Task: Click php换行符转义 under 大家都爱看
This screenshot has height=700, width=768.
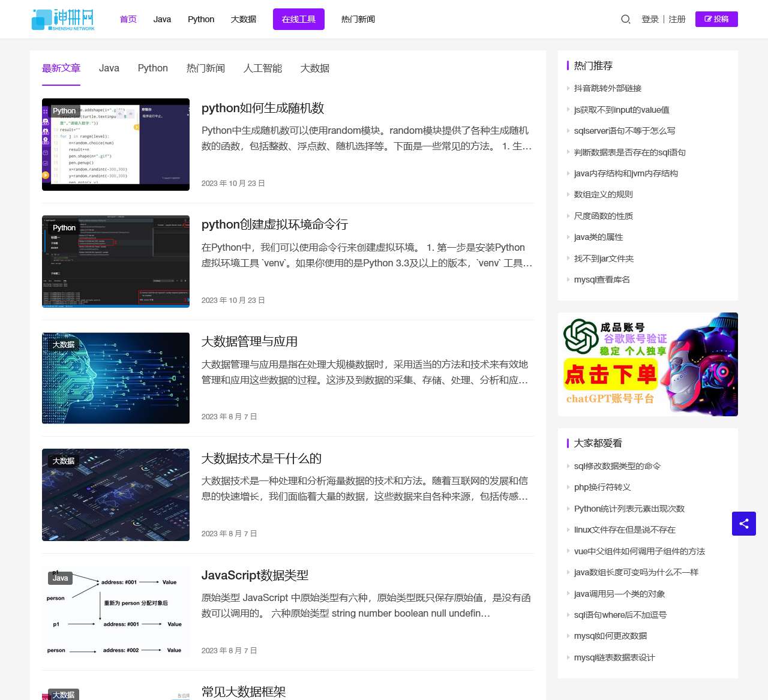Action: (x=601, y=487)
